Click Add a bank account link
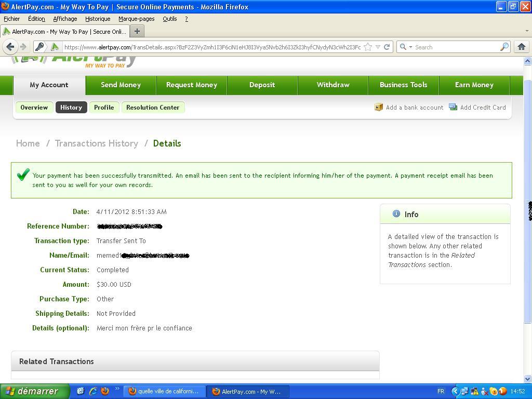The height and width of the screenshot is (399, 532). tap(415, 107)
